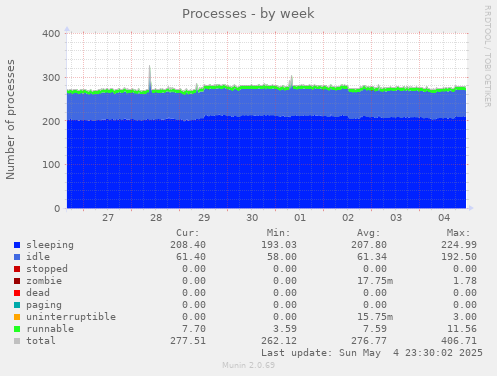The image size is (497, 376).
Task: Click the sleeping minimum value 193.03
Action: 279,245
